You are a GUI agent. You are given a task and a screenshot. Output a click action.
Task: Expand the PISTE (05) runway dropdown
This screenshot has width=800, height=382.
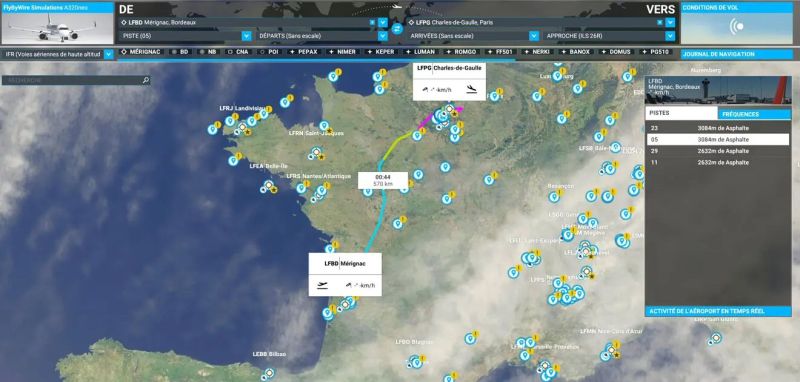point(246,36)
